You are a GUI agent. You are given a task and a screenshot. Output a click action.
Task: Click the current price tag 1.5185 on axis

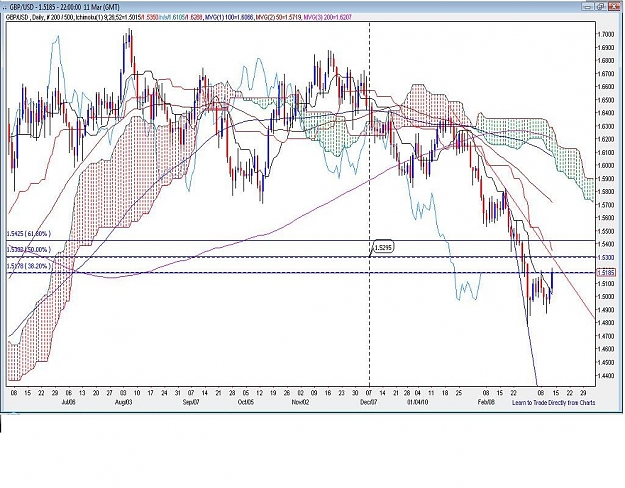[606, 273]
